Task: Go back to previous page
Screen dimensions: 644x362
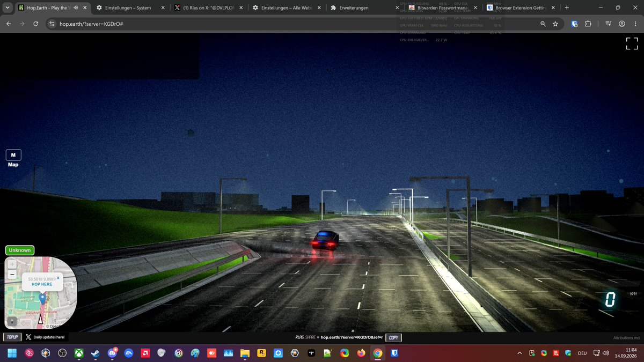Action: 9,24
